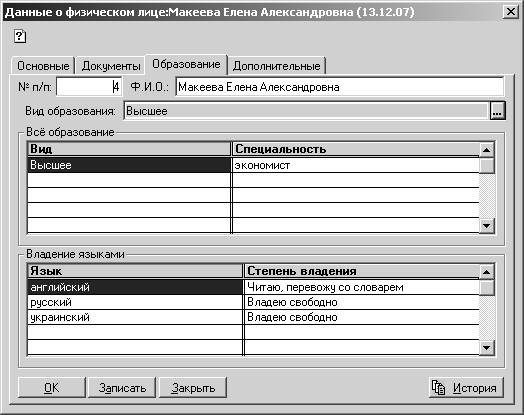Select the Образование tab
This screenshot has width=524, height=415.
click(x=186, y=64)
